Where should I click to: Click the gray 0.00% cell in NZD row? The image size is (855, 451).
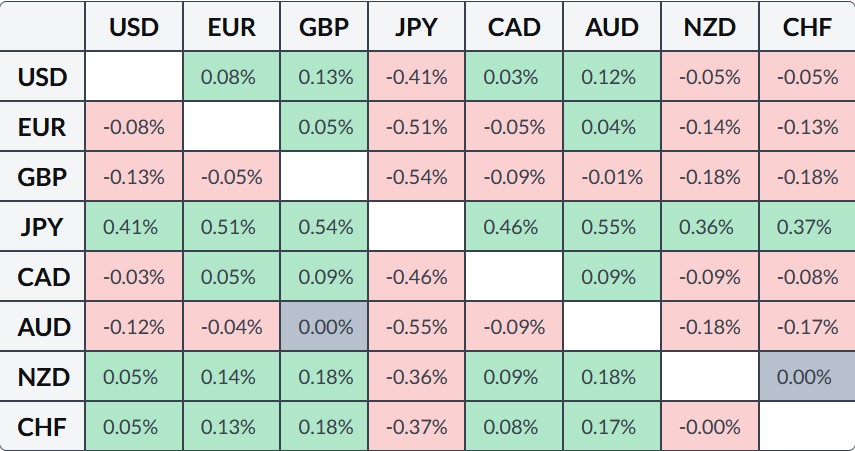pyautogui.click(x=806, y=377)
